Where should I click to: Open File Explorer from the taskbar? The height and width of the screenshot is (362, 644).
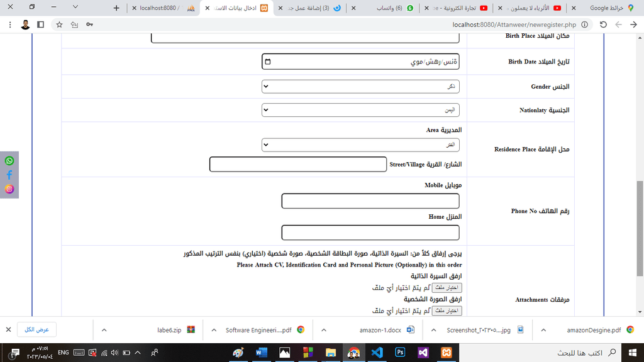[x=331, y=352]
